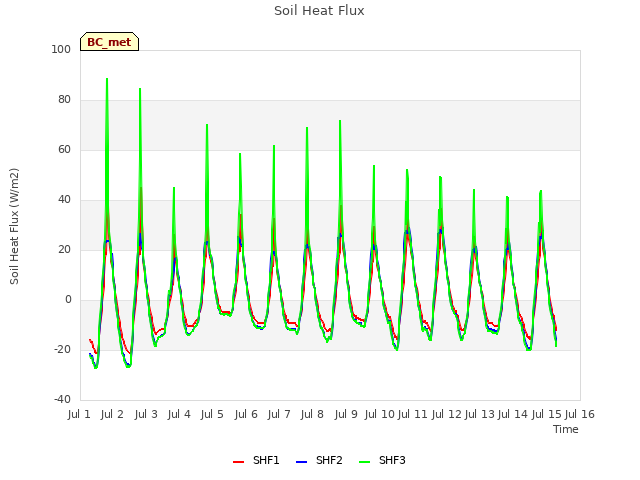
Task: Click the Jul 13 tick label
Action: pyautogui.click(x=480, y=414)
